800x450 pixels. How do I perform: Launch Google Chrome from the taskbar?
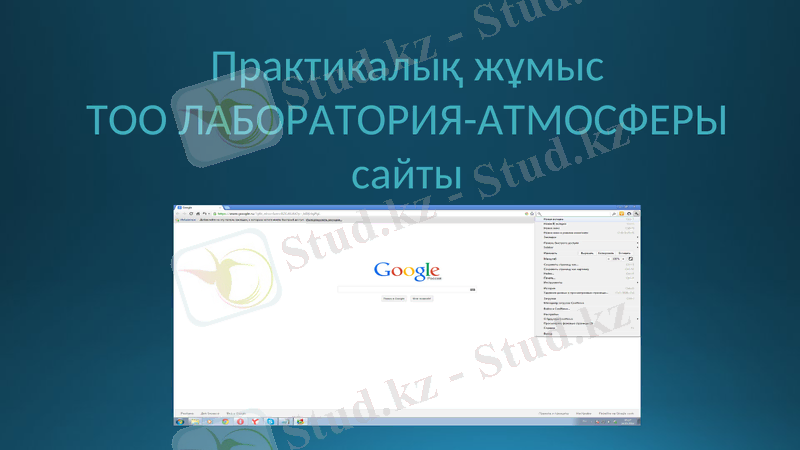[226, 422]
